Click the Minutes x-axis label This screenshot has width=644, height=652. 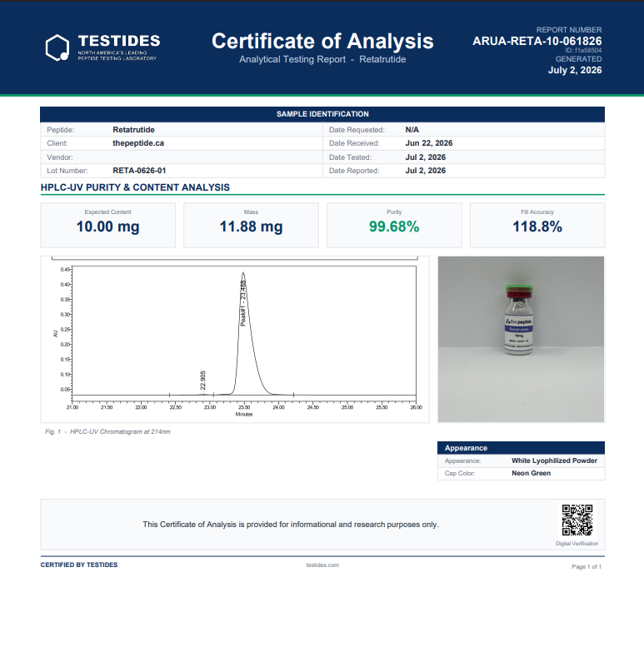tap(244, 414)
